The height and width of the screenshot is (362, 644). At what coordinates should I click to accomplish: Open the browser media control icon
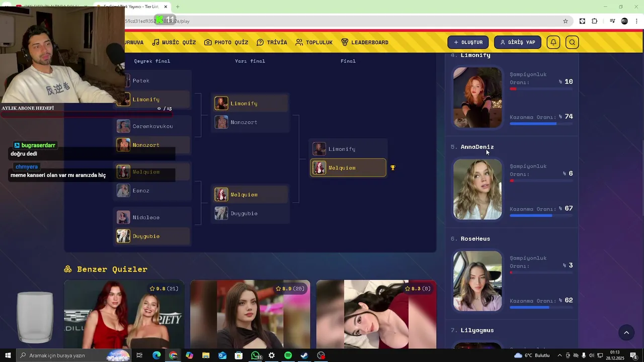[612, 21]
